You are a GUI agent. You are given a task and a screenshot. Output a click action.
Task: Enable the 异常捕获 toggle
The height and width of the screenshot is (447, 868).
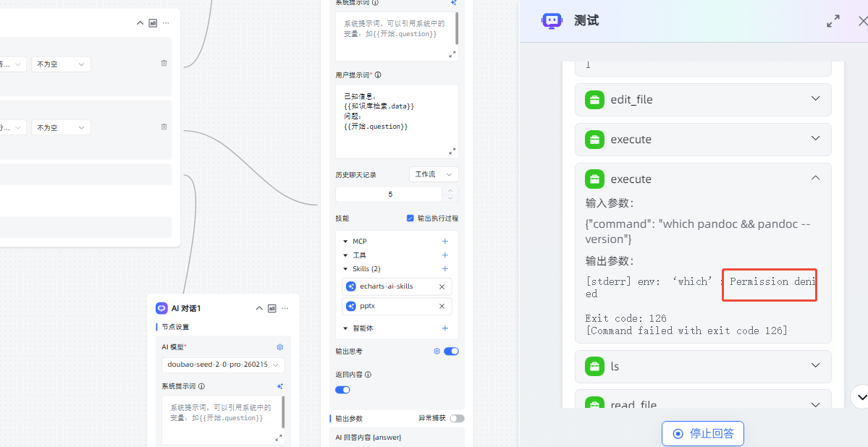(x=457, y=418)
